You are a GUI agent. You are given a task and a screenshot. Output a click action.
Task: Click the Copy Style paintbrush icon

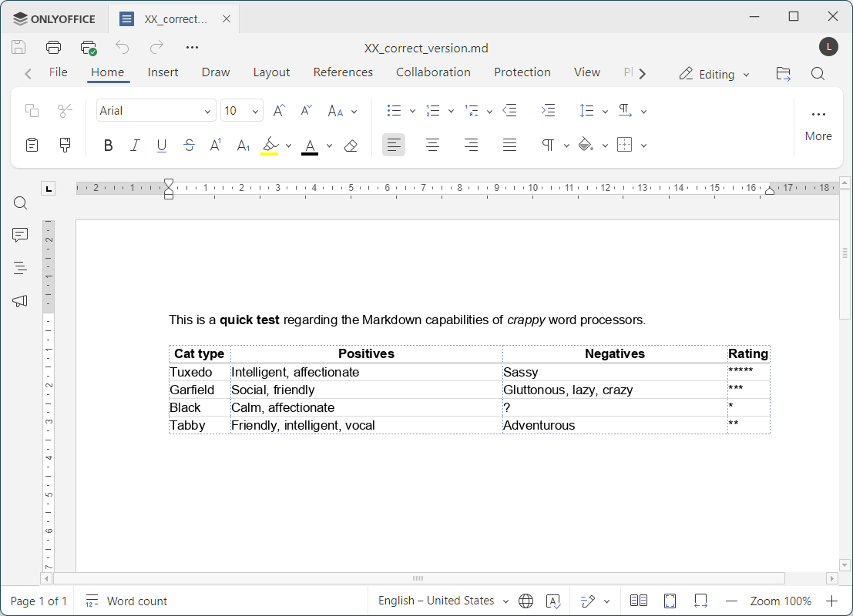65,145
